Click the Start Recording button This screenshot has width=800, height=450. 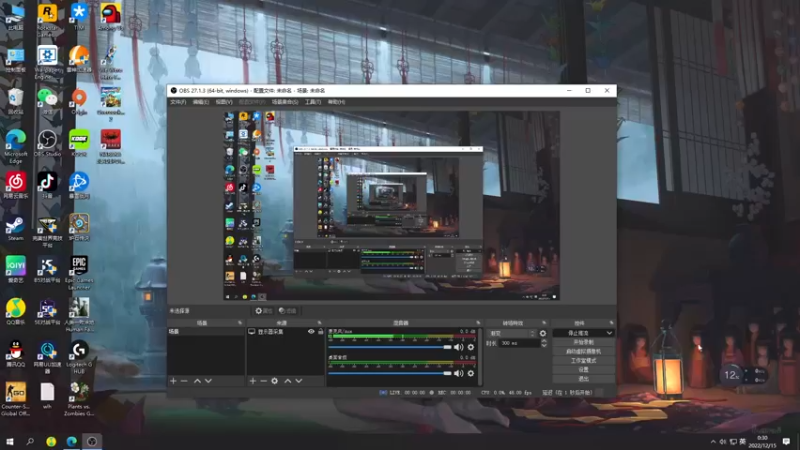point(583,342)
